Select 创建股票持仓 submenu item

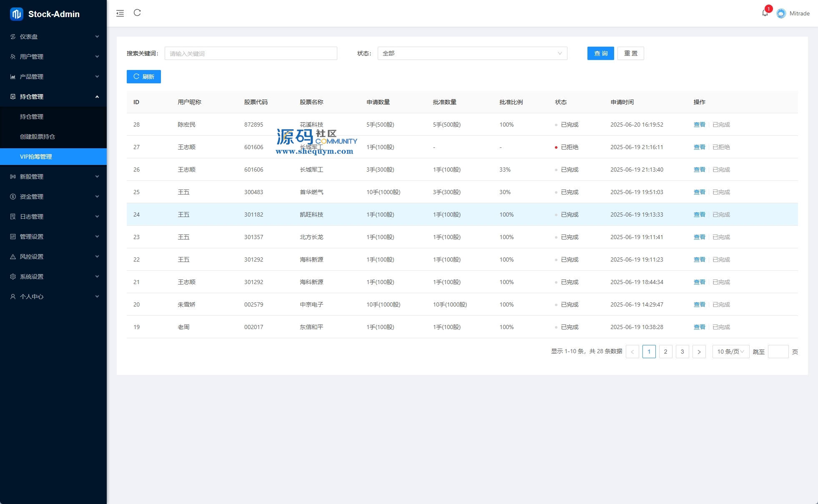38,137
